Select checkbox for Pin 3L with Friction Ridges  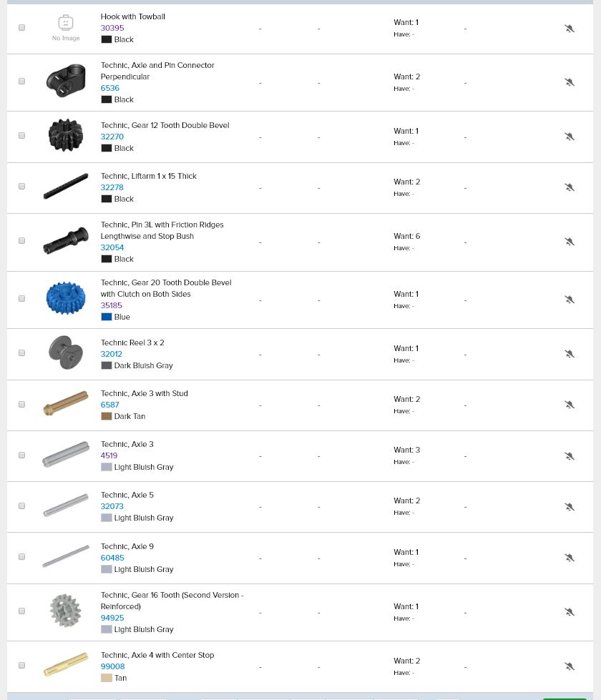click(x=21, y=241)
